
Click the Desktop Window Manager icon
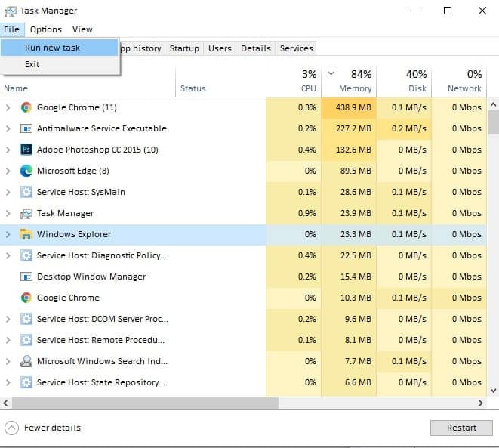26,277
